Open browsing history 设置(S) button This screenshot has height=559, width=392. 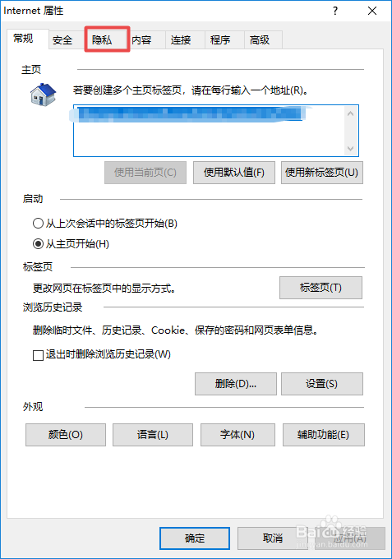(x=322, y=384)
